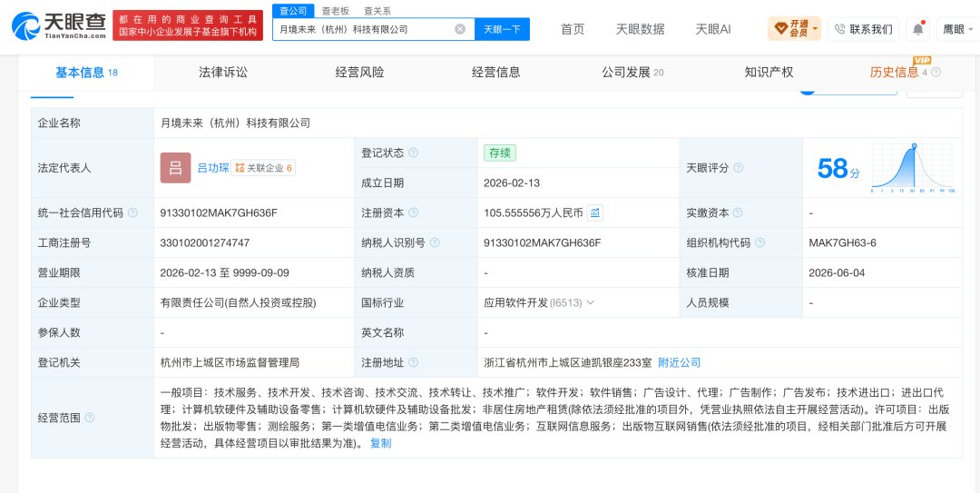Open the 知识产权 tab
980x493 pixels.
click(769, 73)
